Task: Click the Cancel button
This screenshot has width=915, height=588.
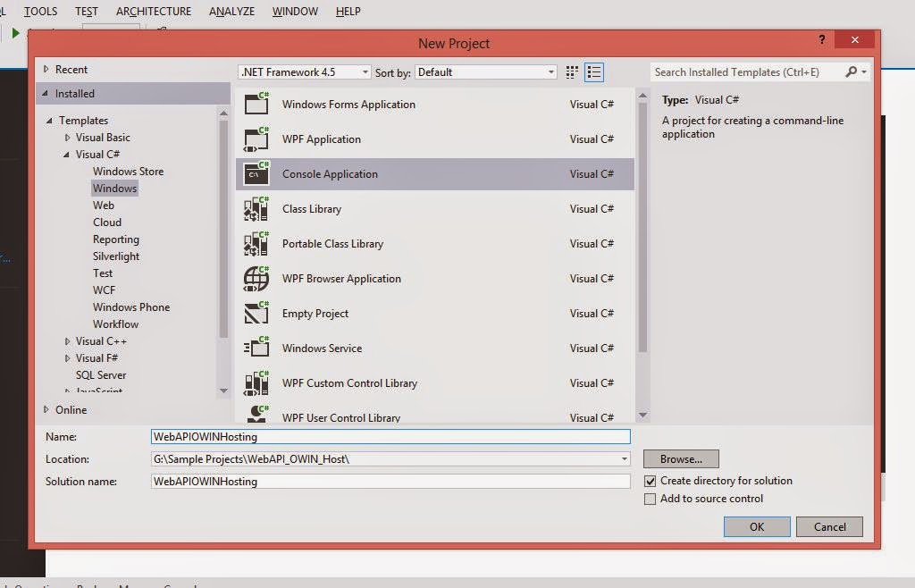Action: point(829,526)
